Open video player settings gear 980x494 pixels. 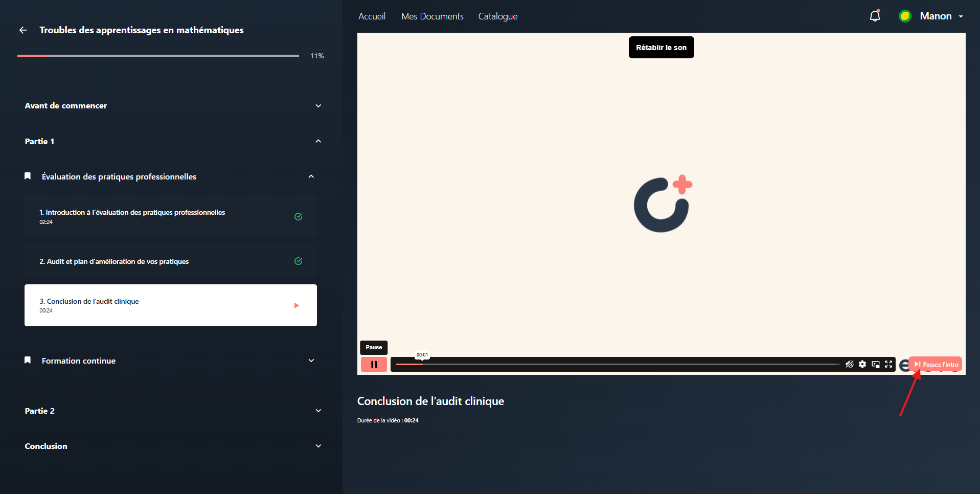(x=862, y=365)
